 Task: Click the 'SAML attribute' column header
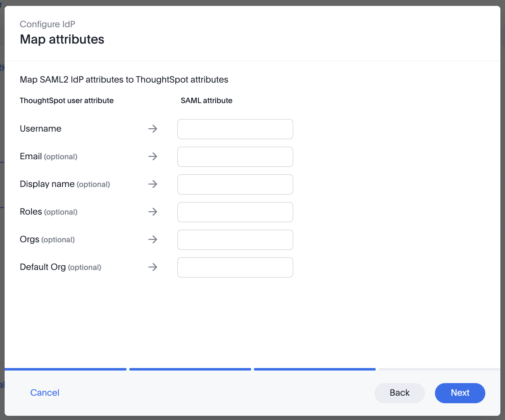tap(206, 101)
